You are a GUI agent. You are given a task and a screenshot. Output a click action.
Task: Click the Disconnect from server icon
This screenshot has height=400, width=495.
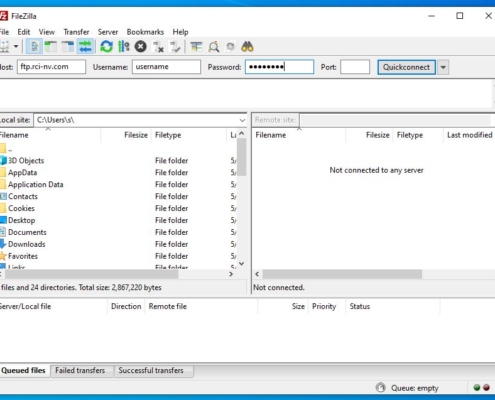click(158, 47)
